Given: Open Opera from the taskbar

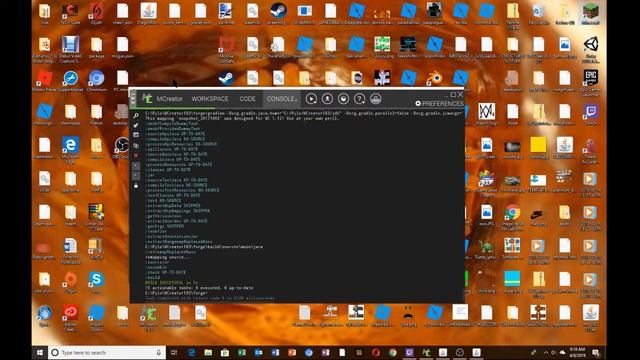Looking at the screenshot, I should tap(376, 352).
